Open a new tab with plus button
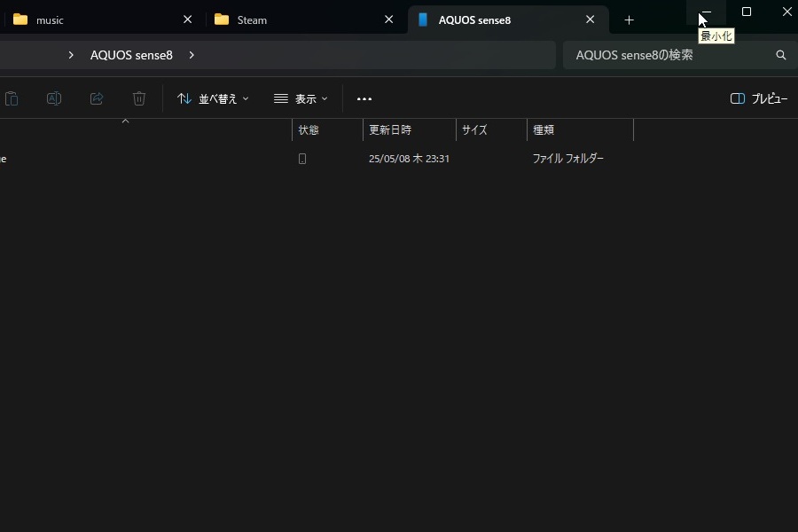The height and width of the screenshot is (532, 798). click(x=629, y=20)
